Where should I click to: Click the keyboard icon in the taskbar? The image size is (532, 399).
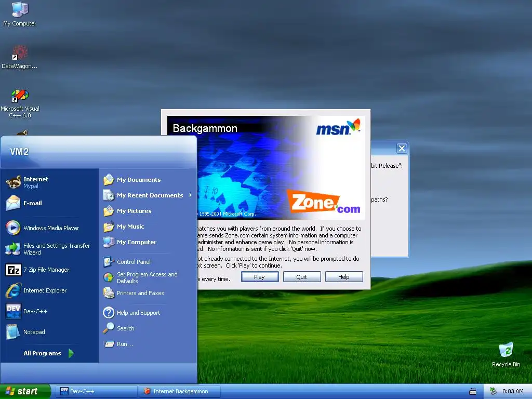[473, 392]
